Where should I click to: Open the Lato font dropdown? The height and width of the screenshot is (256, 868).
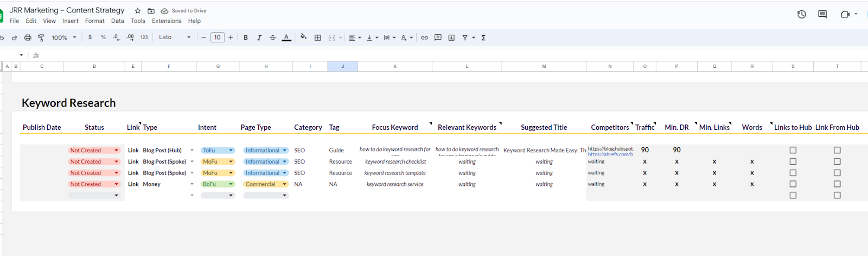click(x=175, y=38)
